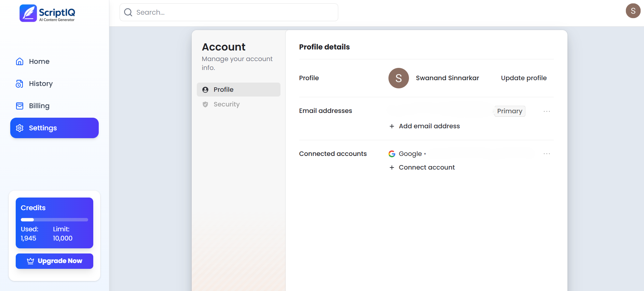This screenshot has width=644, height=291.
Task: Click the credits usage progress bar
Action: [x=54, y=220]
